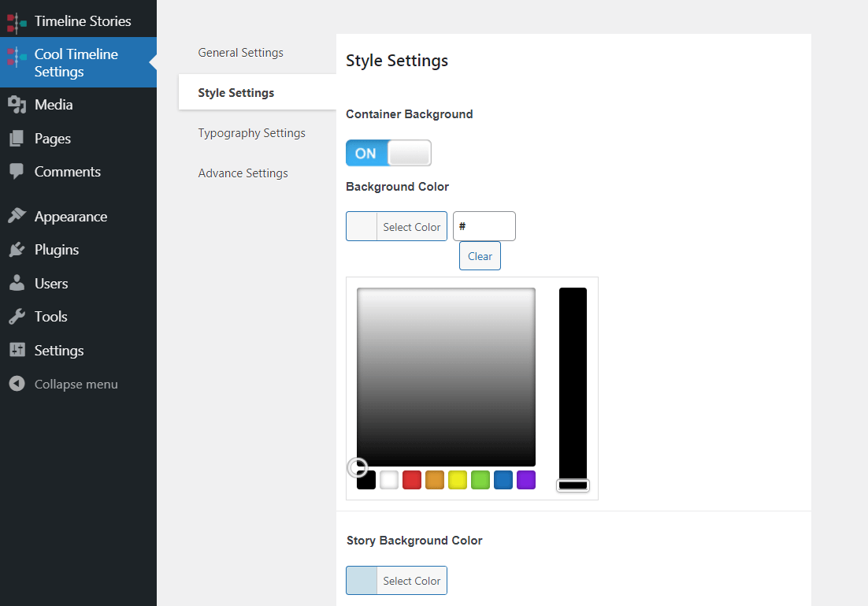Viewport: 868px width, 606px height.
Task: Pick the blue palette swatch
Action: coord(503,480)
